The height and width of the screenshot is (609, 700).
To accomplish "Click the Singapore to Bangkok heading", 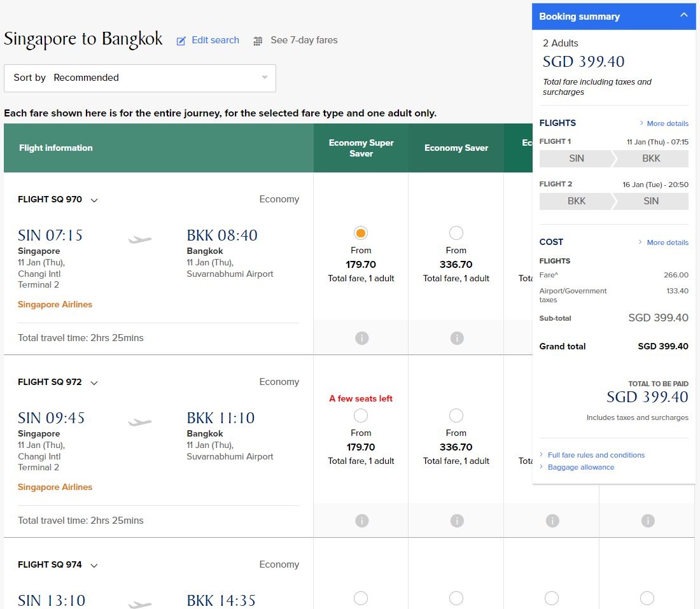I will 83,39.
